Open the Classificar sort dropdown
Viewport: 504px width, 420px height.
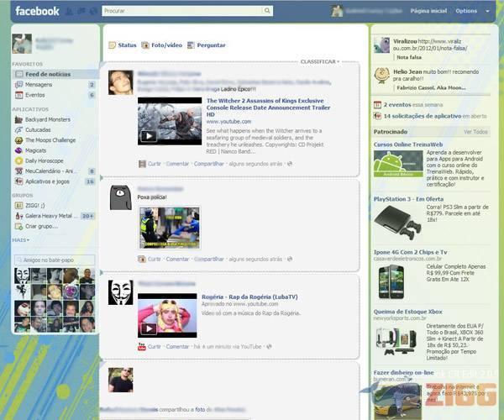click(x=320, y=61)
